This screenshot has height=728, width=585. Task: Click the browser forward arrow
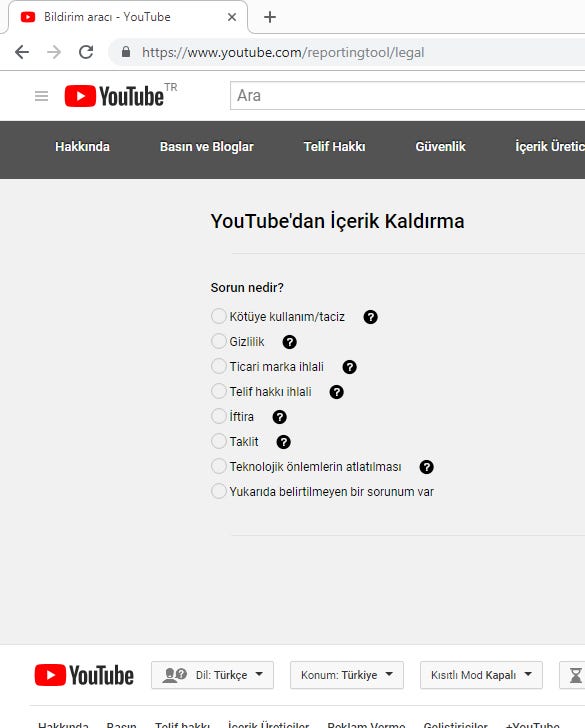[x=54, y=52]
